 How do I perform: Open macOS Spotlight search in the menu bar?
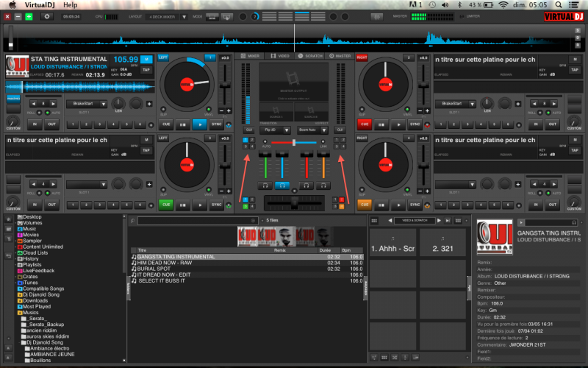click(x=559, y=5)
